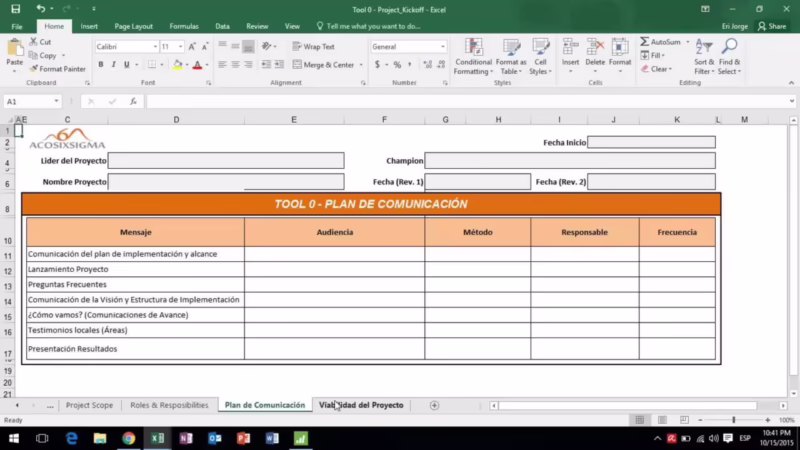Image resolution: width=800 pixels, height=450 pixels.
Task: Add a new sheet with plus icon
Action: click(434, 405)
